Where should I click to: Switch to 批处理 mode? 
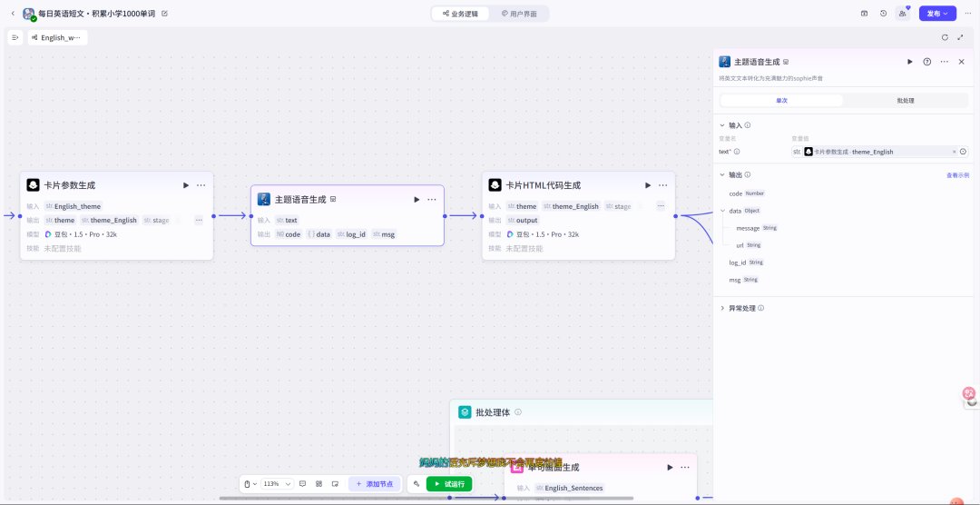[x=905, y=101]
